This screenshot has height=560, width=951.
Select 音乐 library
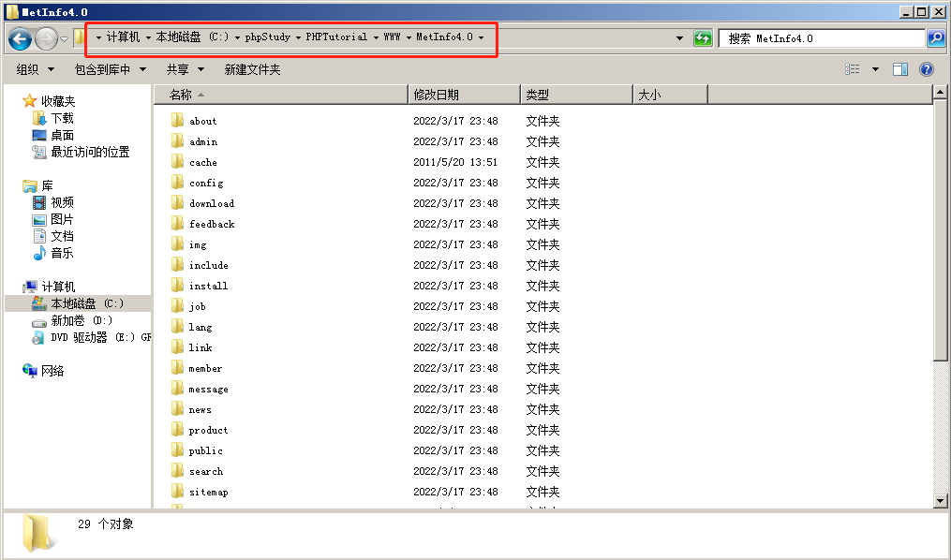[62, 254]
